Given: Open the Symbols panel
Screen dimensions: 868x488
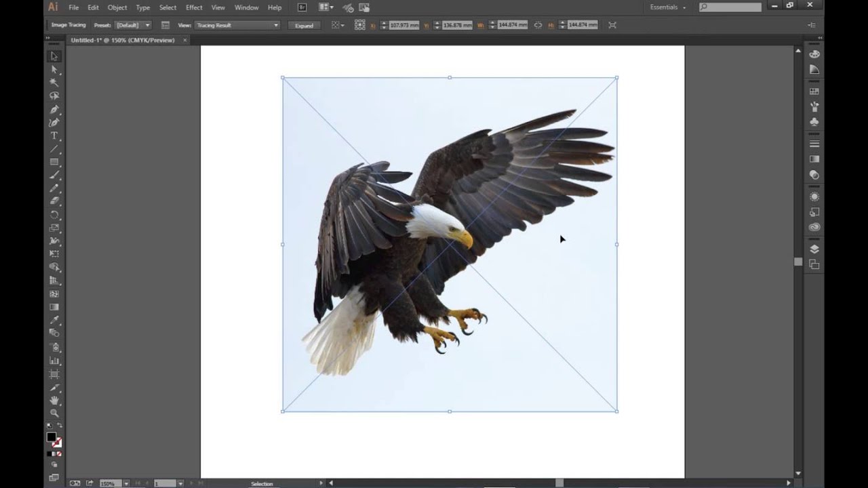Looking at the screenshot, I should pyautogui.click(x=814, y=122).
